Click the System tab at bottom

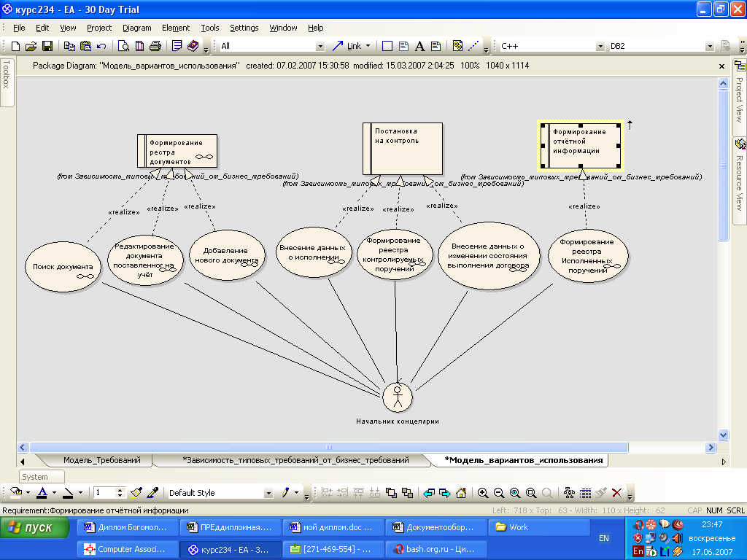42,477
